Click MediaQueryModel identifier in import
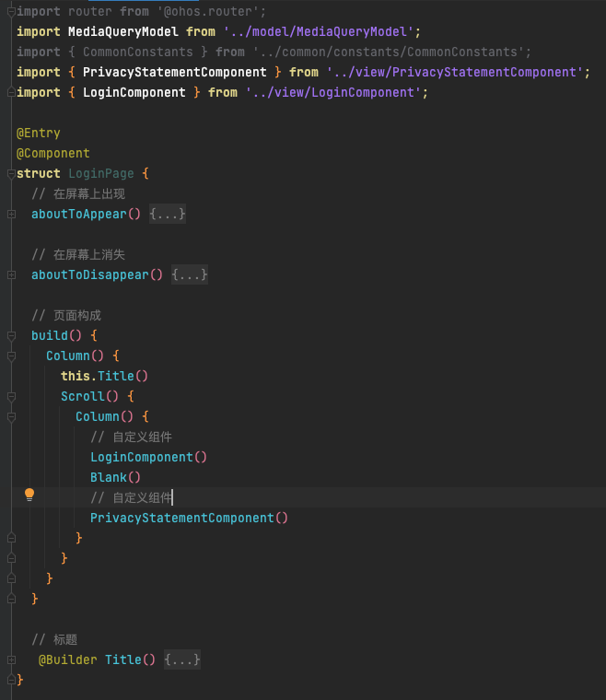 pos(123,31)
